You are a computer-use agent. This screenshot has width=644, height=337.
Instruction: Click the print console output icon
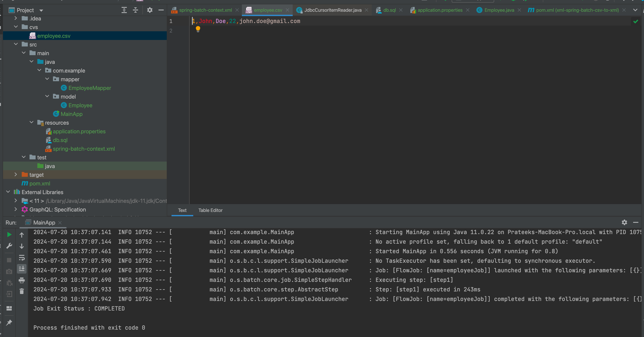[x=22, y=280]
